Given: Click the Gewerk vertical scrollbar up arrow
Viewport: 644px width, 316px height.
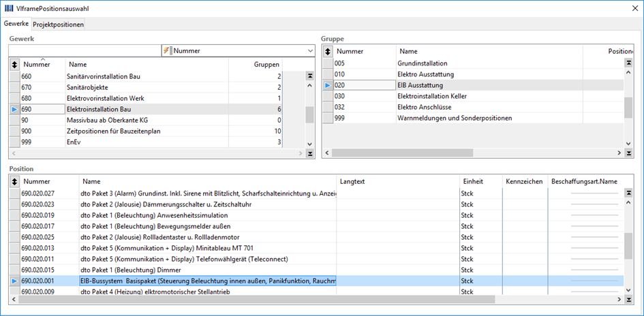Looking at the screenshot, I should click(x=310, y=85).
